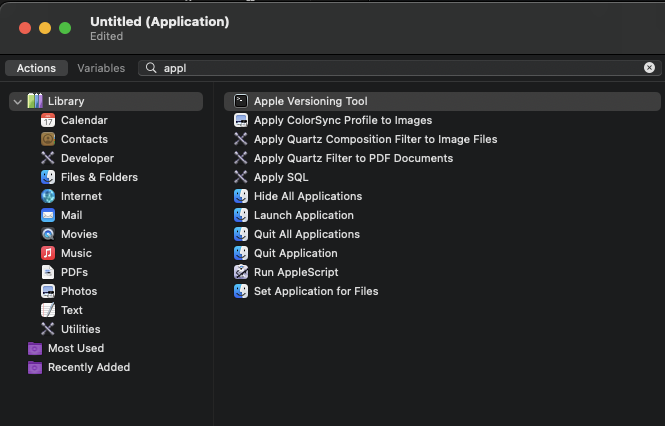Open the Developer category icon
Viewport: 665px width, 426px height.
pyautogui.click(x=48, y=158)
